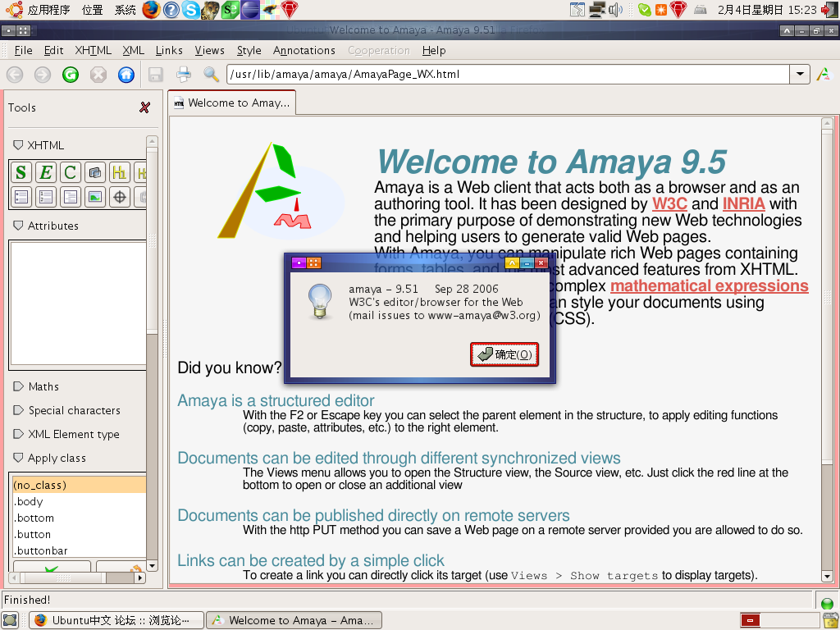Open the Edit menu

point(53,50)
